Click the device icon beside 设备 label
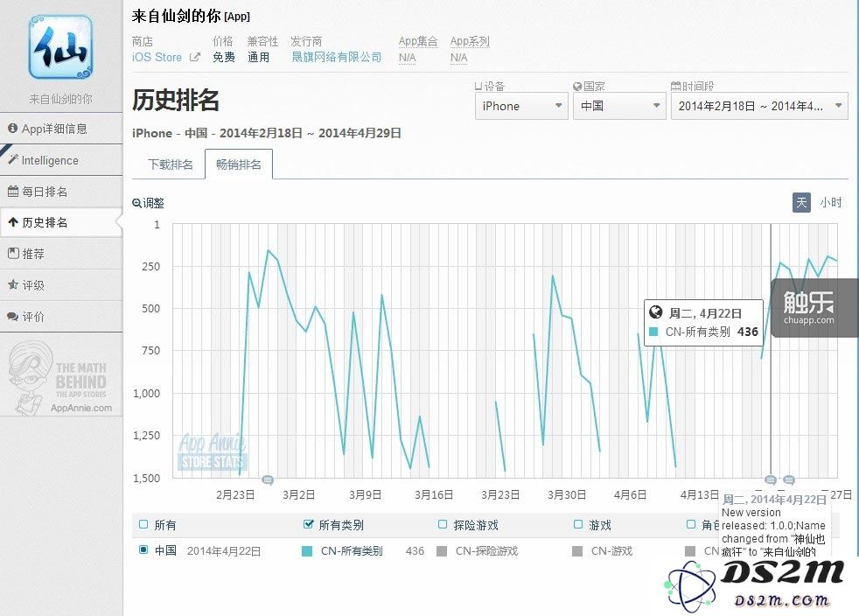859x616 pixels. 478,86
